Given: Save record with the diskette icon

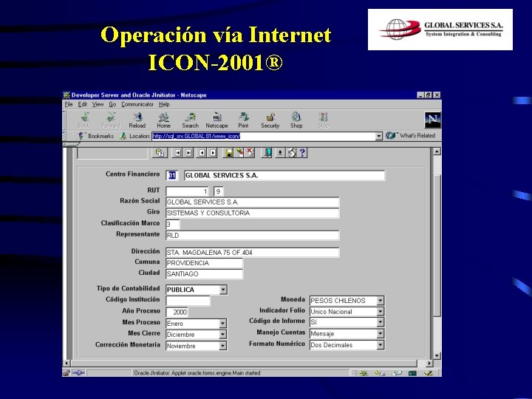Looking at the screenshot, I should click(x=229, y=153).
